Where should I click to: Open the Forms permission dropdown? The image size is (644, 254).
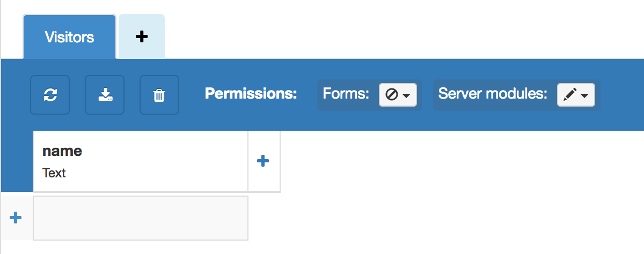[398, 95]
